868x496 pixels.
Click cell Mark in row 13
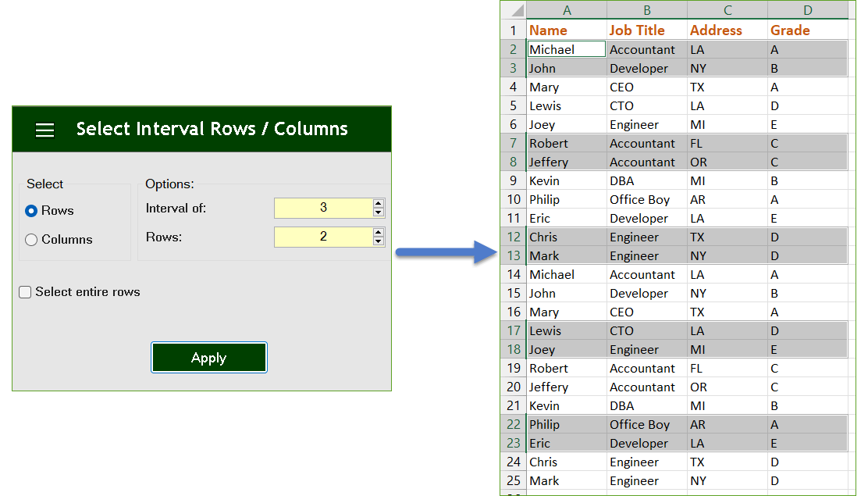coord(566,255)
